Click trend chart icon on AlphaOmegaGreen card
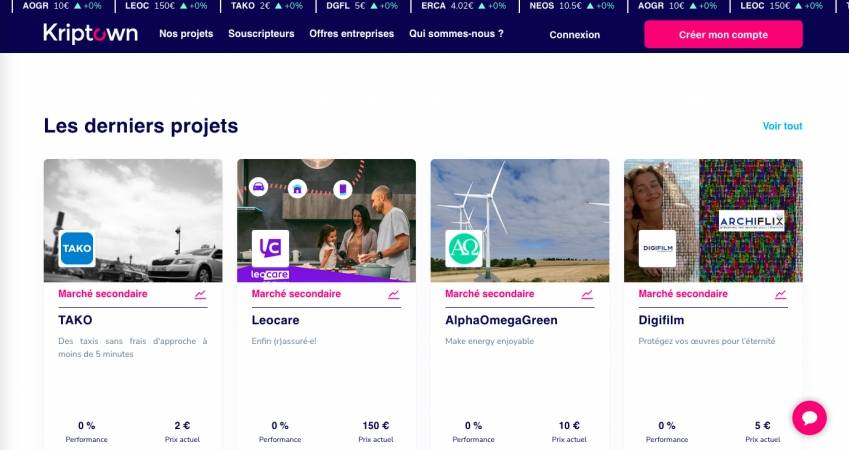This screenshot has width=849, height=450. click(587, 294)
